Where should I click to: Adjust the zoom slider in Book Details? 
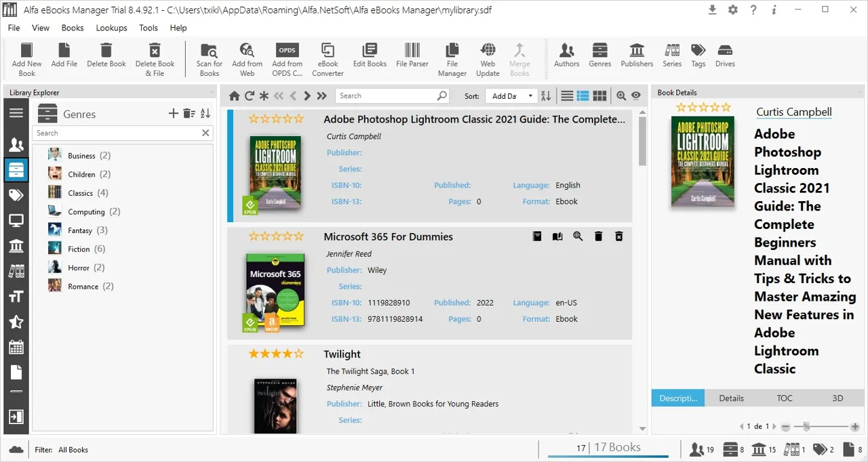pyautogui.click(x=806, y=427)
